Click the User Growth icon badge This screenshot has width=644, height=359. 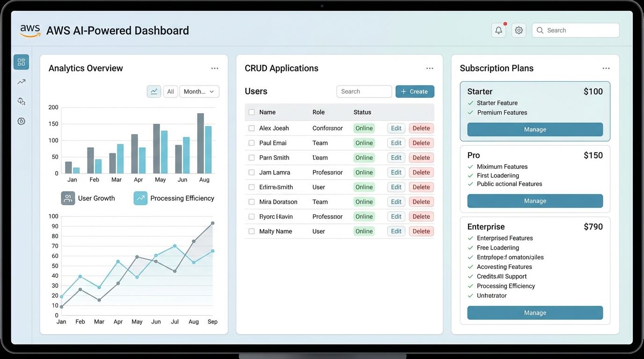[68, 198]
